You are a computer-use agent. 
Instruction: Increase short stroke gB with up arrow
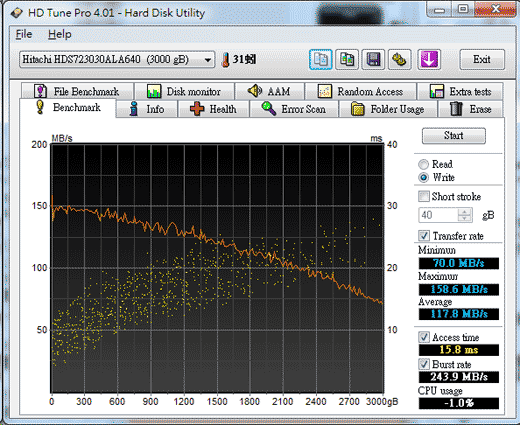coord(464,211)
